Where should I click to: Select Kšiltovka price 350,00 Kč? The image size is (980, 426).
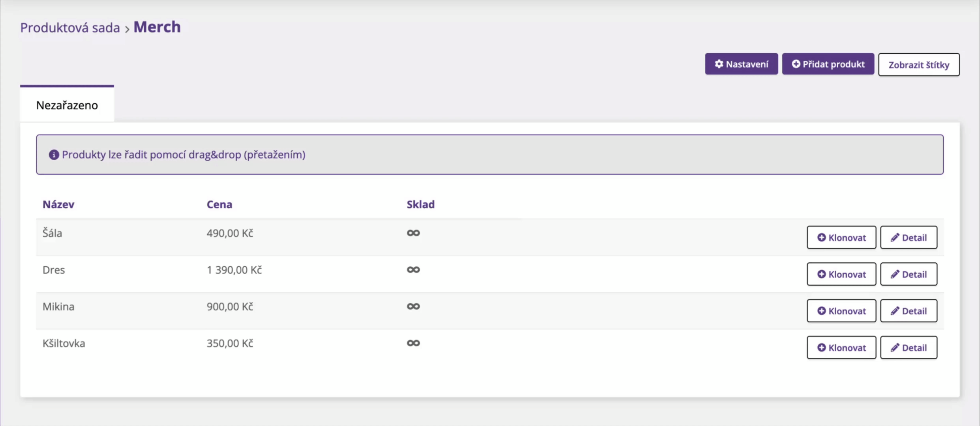tap(230, 343)
